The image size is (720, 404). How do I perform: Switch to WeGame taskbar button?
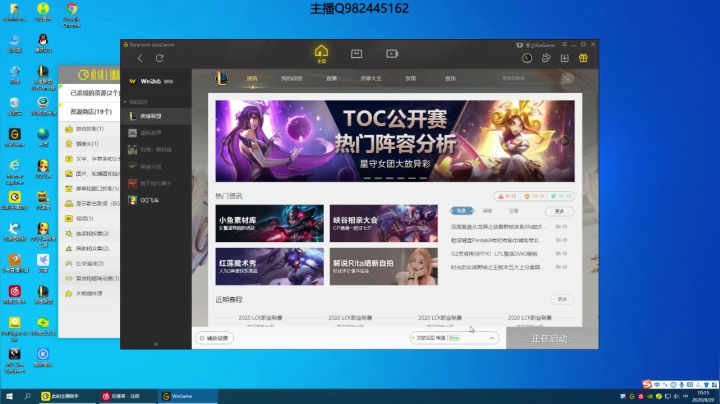pyautogui.click(x=187, y=396)
